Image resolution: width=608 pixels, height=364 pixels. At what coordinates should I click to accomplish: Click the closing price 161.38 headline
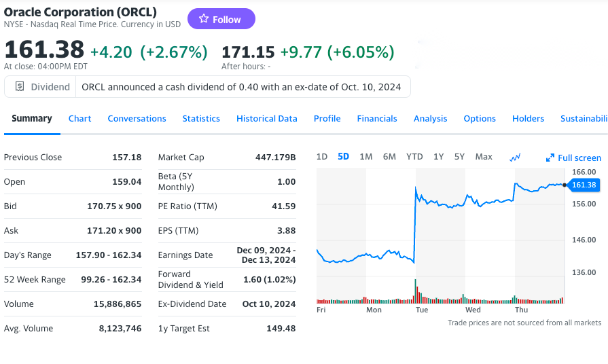coord(44,50)
